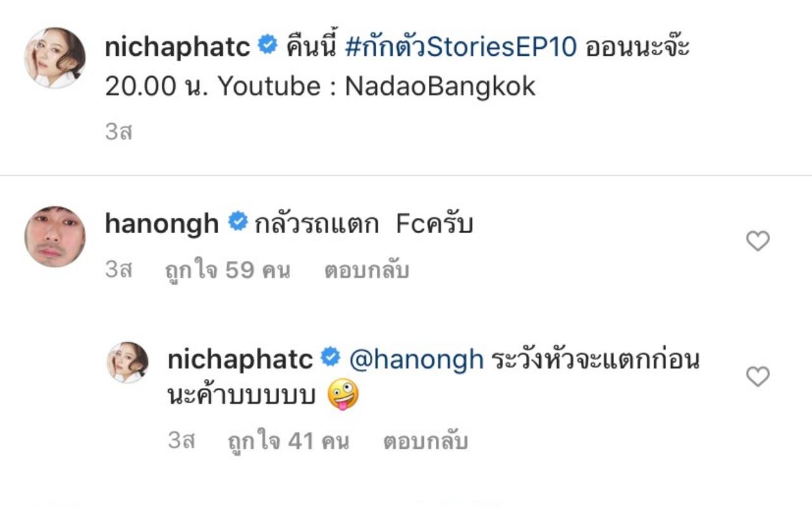
Task: Open nichaphatc username in the caption
Action: [x=178, y=47]
